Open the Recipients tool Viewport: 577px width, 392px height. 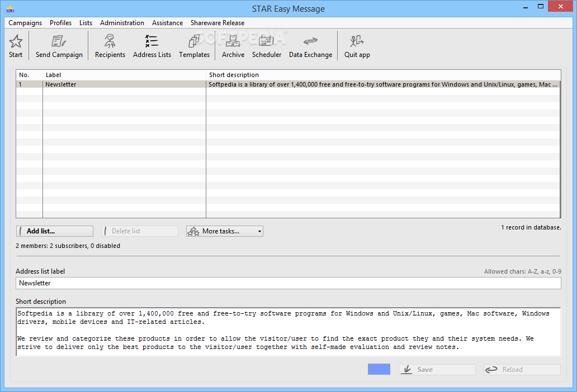click(x=110, y=46)
